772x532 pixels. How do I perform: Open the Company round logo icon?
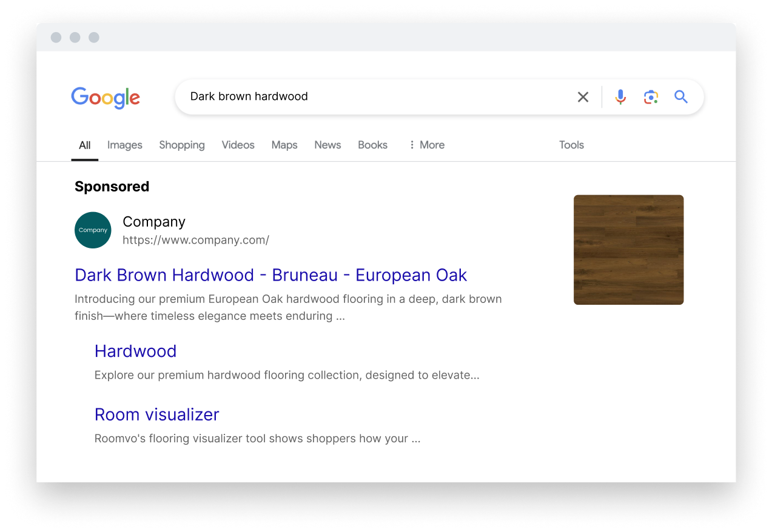(93, 230)
